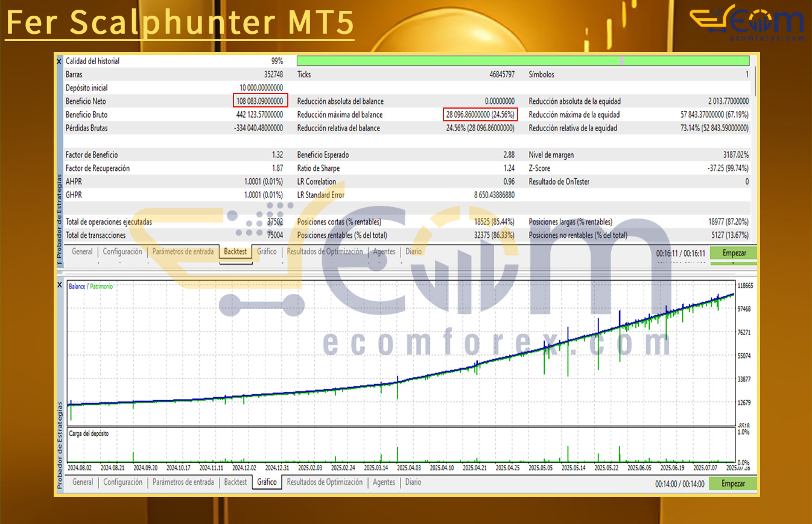Click the Ticks value 46845797
The image size is (812, 524).
coord(502,75)
